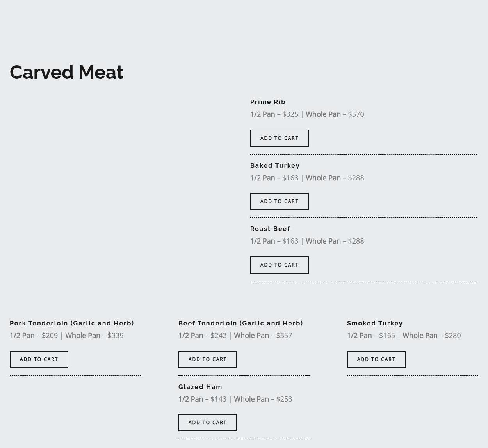Click the Baked Turkey item title

pos(274,166)
